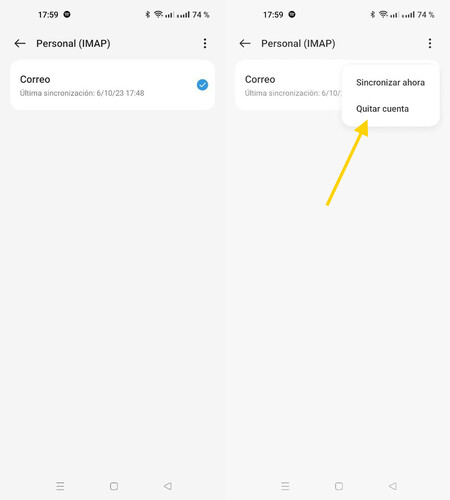
Task: Tap back arrow on left phone screen
Action: click(x=20, y=43)
